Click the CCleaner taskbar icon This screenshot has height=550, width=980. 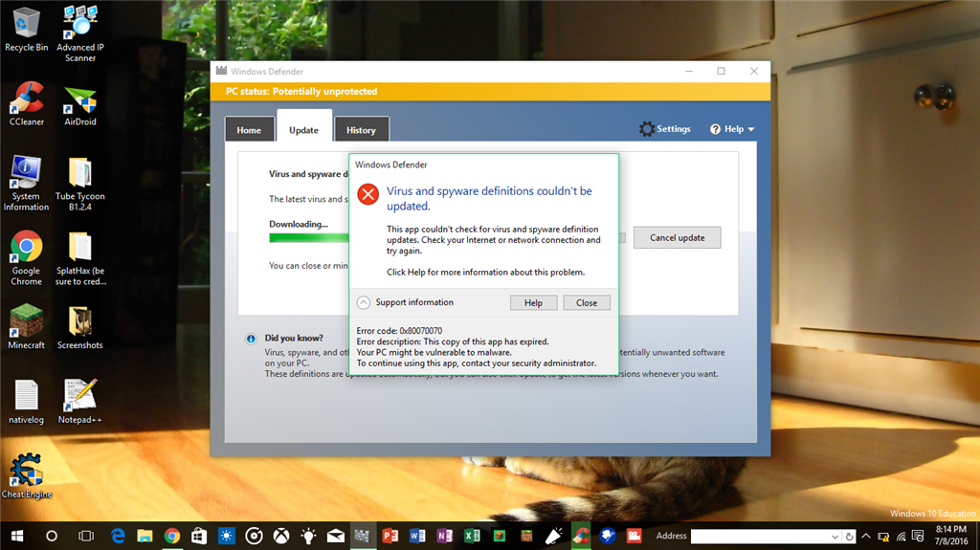click(x=581, y=536)
